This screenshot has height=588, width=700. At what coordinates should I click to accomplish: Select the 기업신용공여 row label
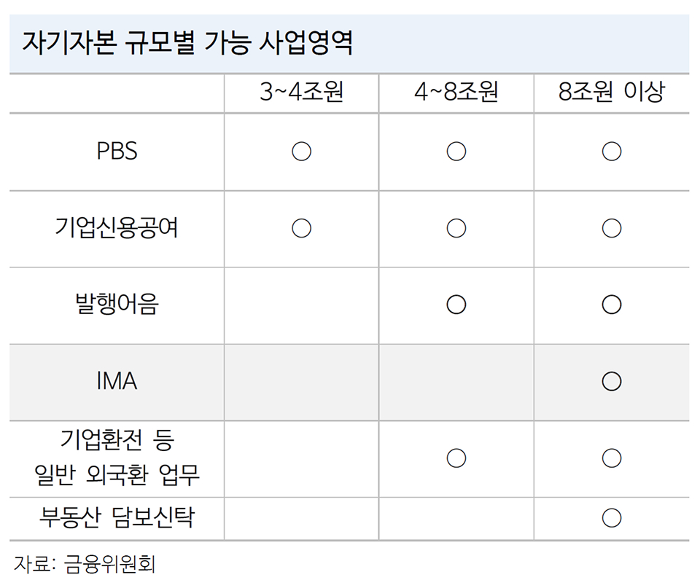click(x=117, y=228)
